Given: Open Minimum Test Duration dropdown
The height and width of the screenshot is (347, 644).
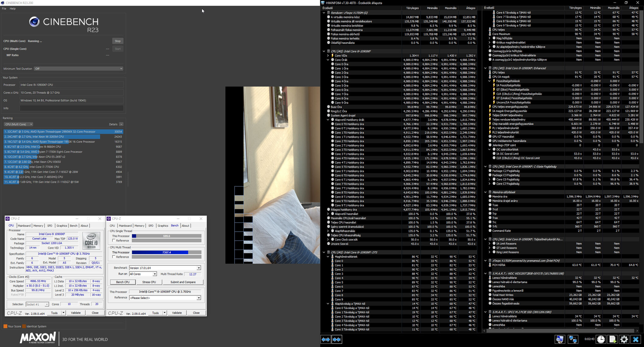Looking at the screenshot, I should (79, 68).
